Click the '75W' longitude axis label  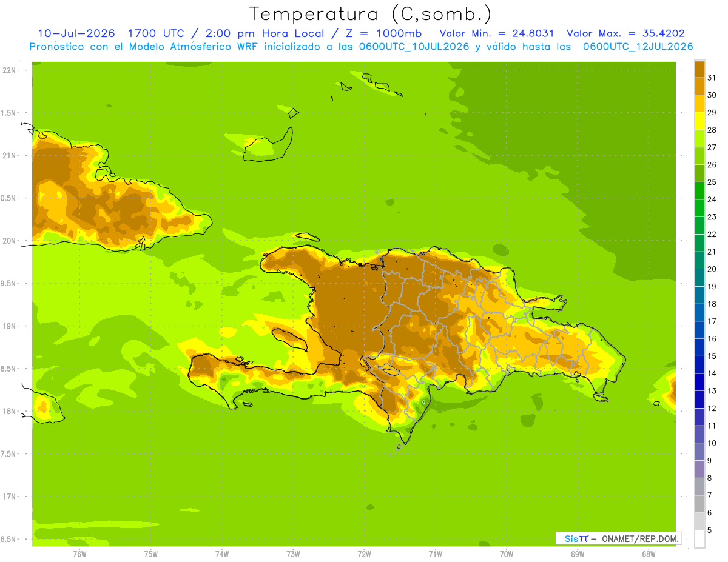(151, 554)
